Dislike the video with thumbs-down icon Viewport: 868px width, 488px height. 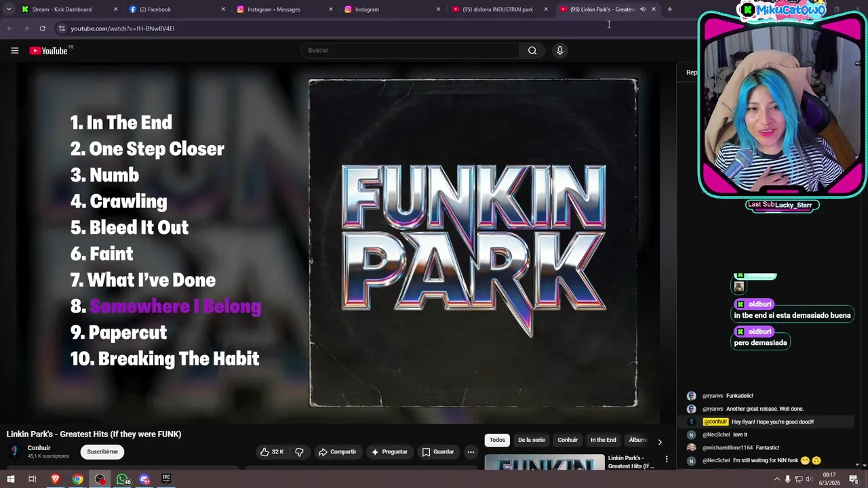(x=299, y=451)
